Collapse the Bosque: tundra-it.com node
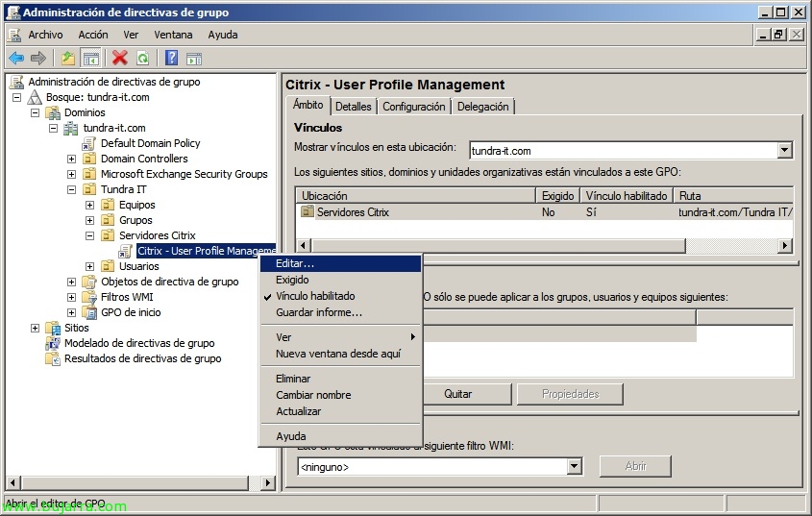812x516 pixels. [17, 97]
